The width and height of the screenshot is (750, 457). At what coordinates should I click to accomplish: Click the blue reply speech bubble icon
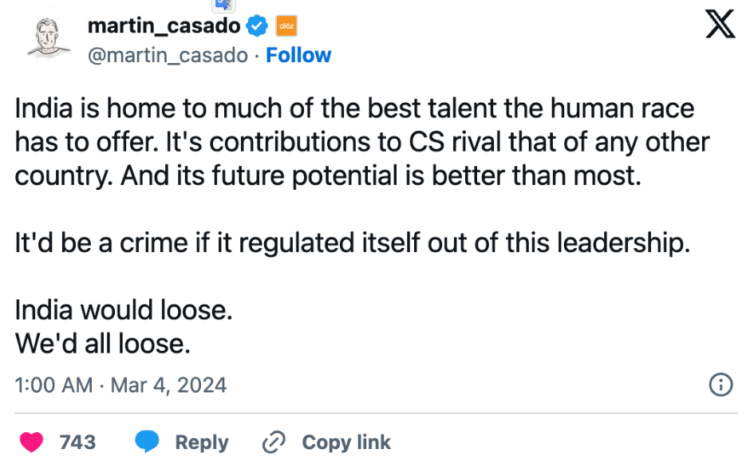pos(147,441)
